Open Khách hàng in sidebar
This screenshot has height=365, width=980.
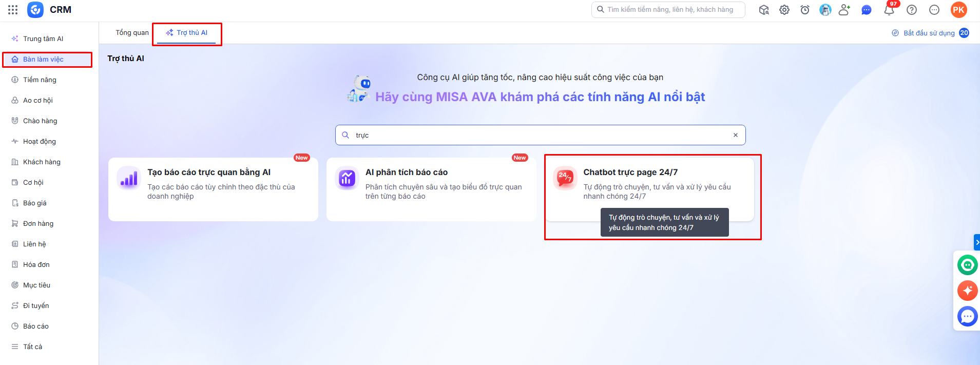(x=49, y=162)
